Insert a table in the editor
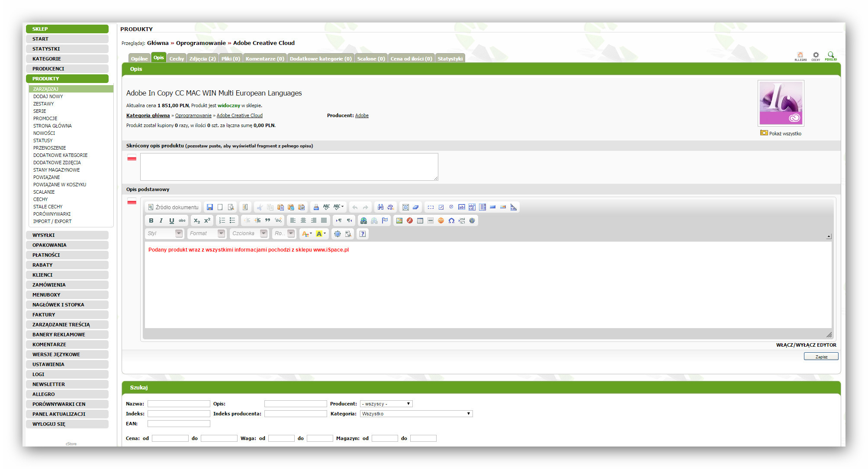The image size is (868, 469). tap(420, 220)
